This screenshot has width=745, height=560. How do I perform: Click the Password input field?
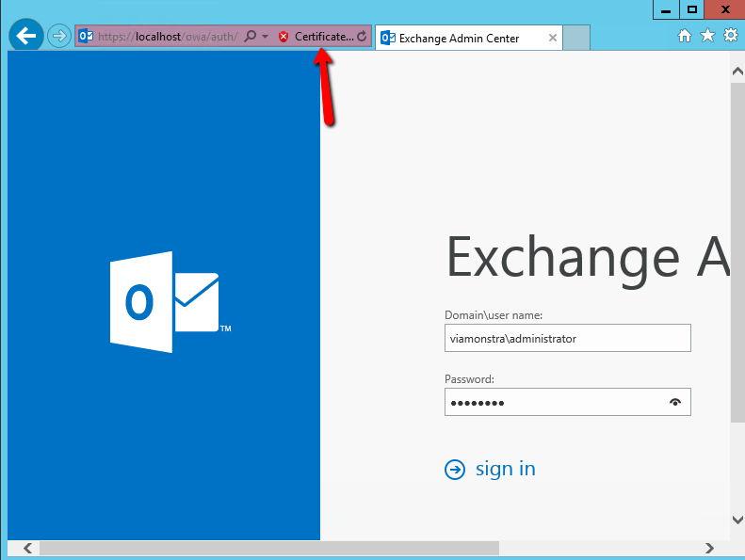[x=556, y=402]
